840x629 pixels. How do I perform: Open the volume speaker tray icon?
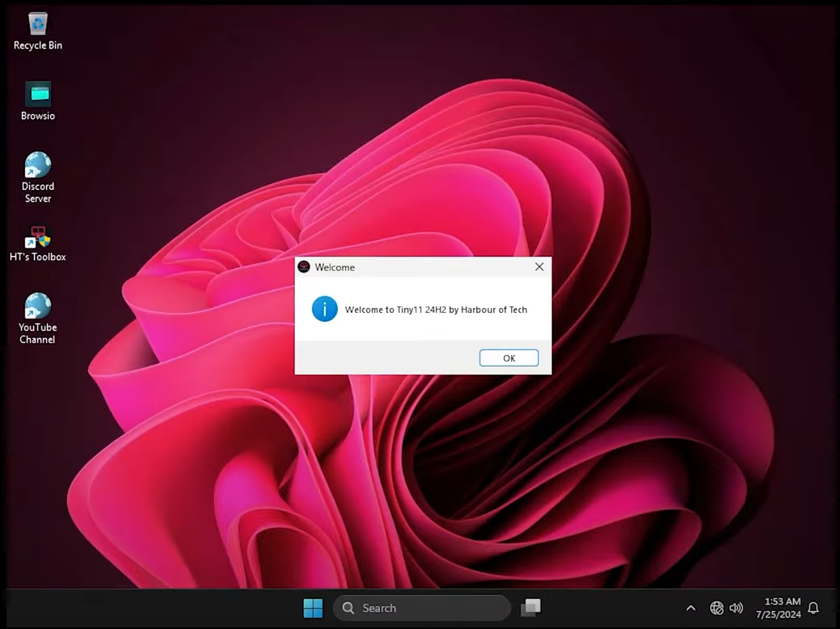736,608
